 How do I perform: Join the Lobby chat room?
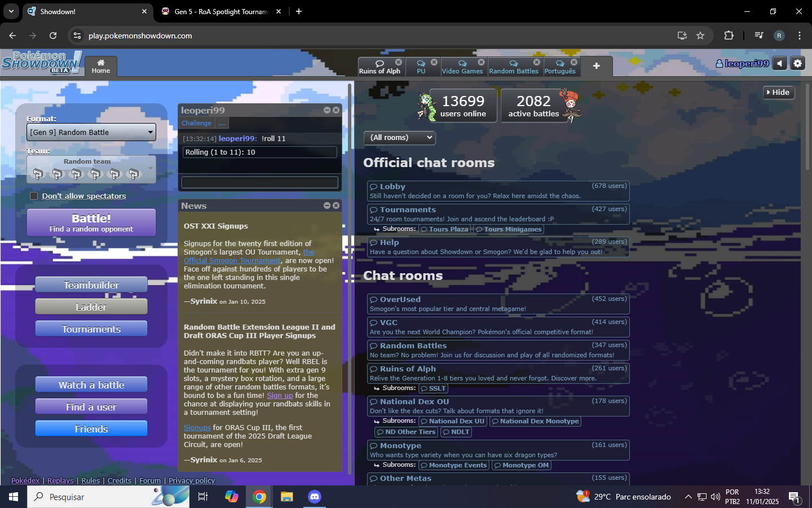pos(498,191)
